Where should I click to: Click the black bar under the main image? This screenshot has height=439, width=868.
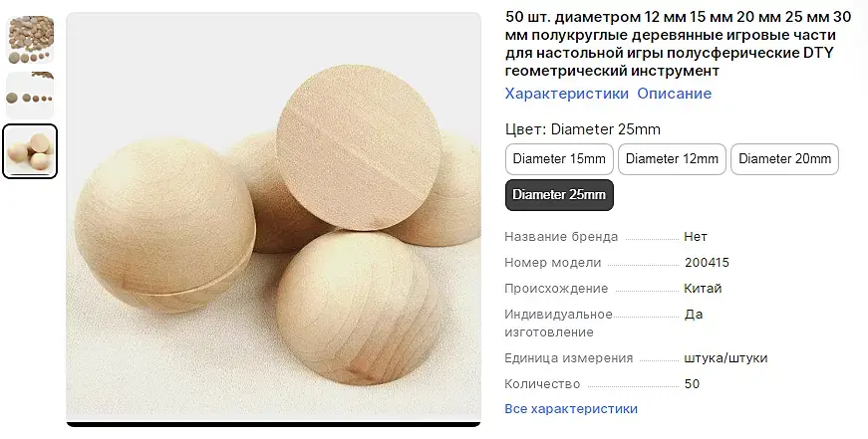click(x=273, y=425)
